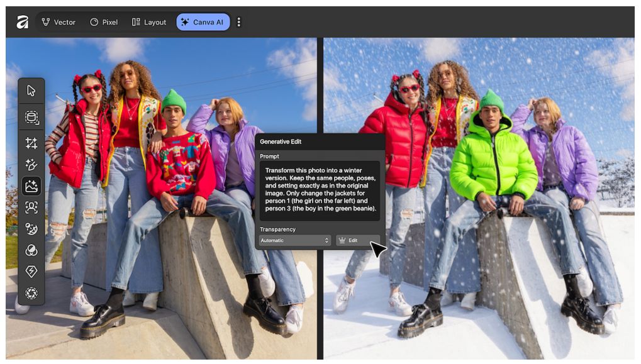Click the dashed object selection tool
The width and height of the screenshot is (641, 364).
point(31,117)
